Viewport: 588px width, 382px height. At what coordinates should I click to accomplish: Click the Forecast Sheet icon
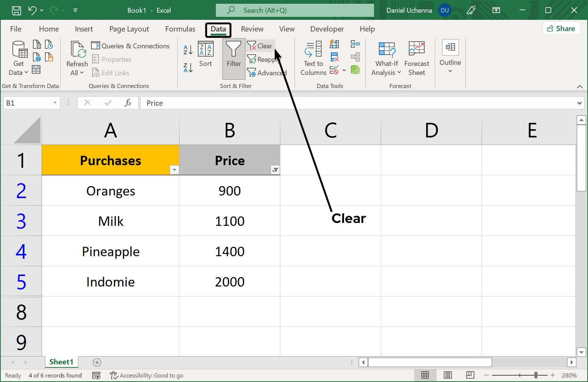coord(416,58)
